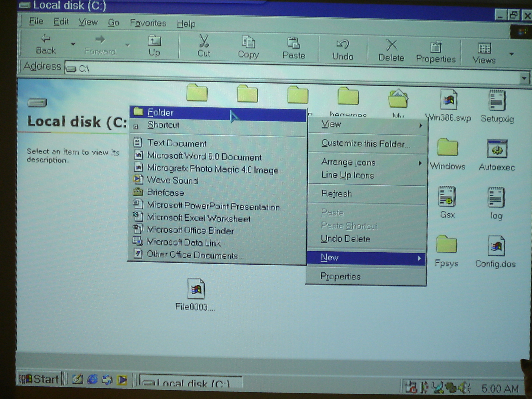The image size is (532, 399).
Task: Click the Undo toolbar icon
Action: 342,44
